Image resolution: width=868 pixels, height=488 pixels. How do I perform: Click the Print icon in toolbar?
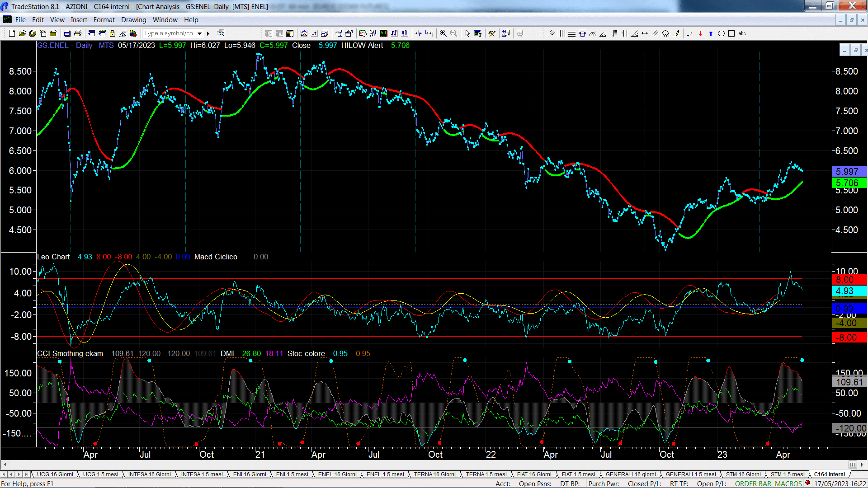pos(78,33)
